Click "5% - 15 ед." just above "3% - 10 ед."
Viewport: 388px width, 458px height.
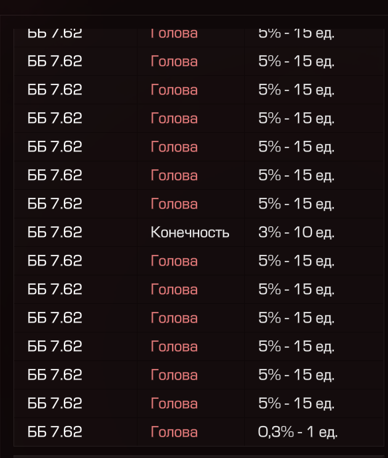(x=296, y=204)
